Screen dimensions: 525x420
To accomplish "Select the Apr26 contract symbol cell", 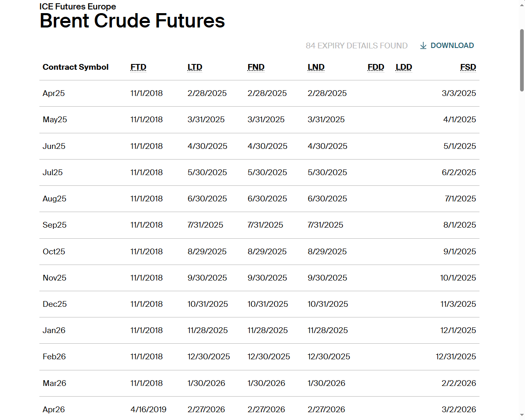I will [x=54, y=409].
